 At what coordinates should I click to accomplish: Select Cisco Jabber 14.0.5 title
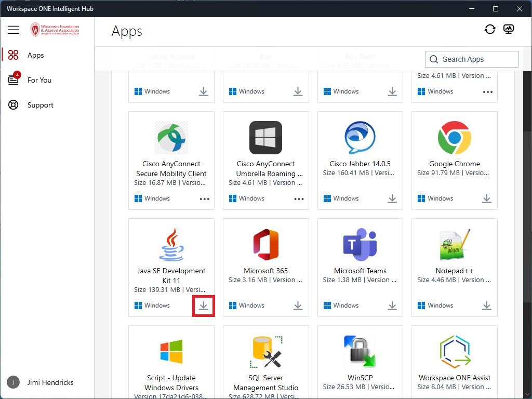click(360, 164)
